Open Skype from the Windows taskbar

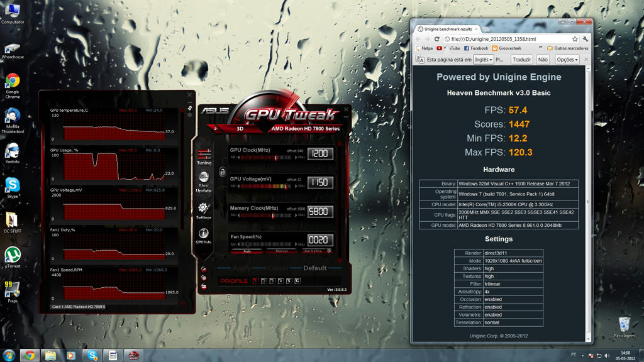[91, 356]
